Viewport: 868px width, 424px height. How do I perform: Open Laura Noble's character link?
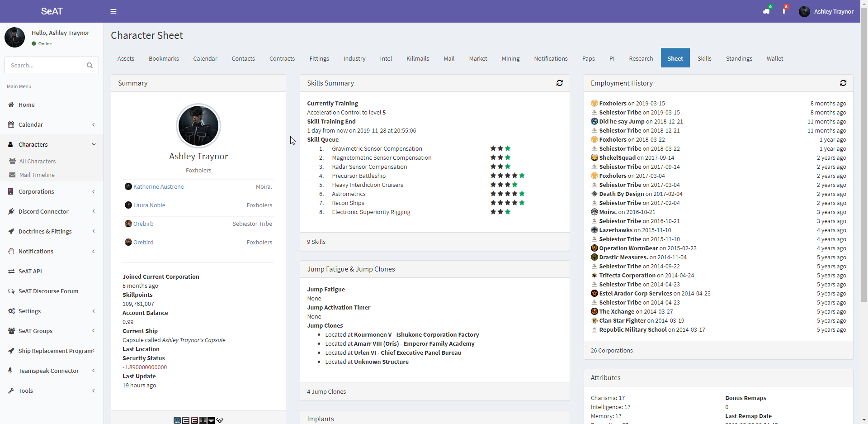(149, 205)
